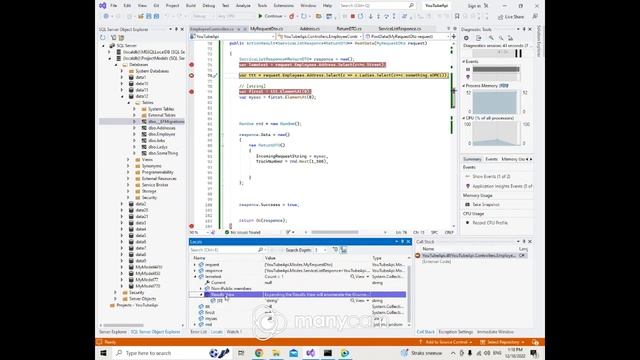Click the red Stop Debugging icon
640x360 pixels.
tap(353, 16)
